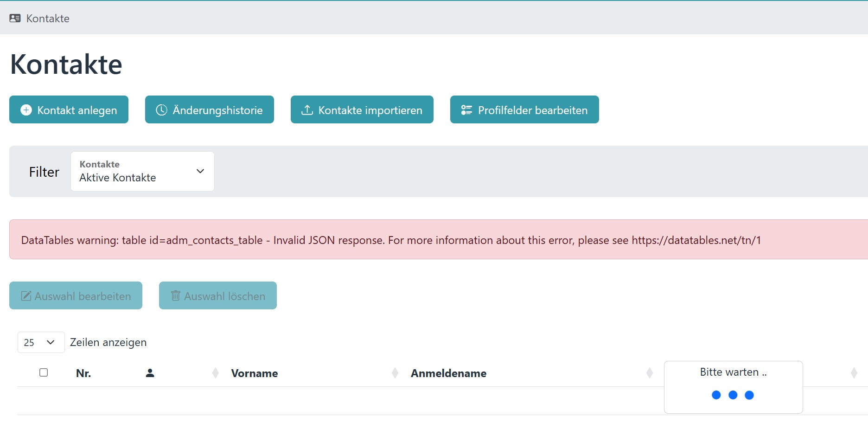Image resolution: width=868 pixels, height=423 pixels.
Task: Click the trash icon on Auswahl löschen
Action: coord(175,296)
